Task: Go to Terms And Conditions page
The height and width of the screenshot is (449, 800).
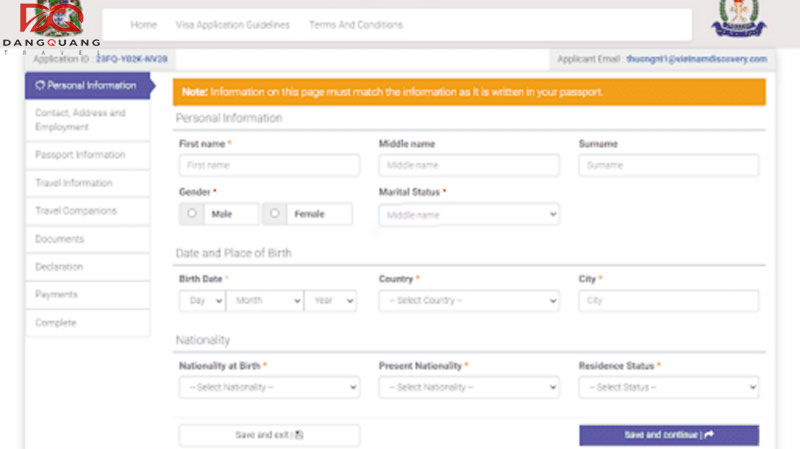Action: point(356,25)
